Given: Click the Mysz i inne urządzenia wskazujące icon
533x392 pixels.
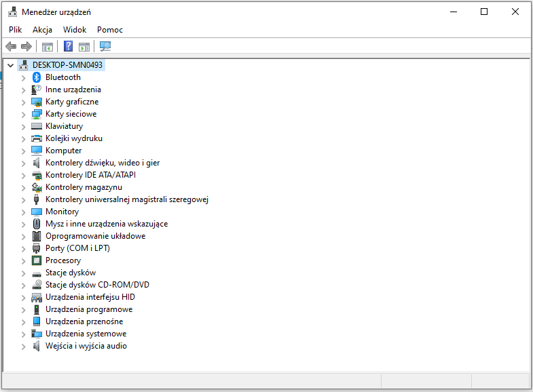Looking at the screenshot, I should pos(37,224).
